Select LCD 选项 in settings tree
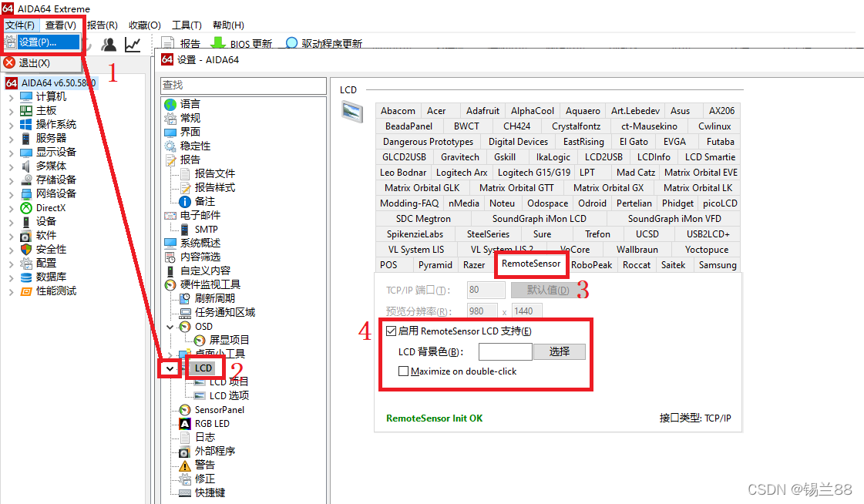This screenshot has height=504, width=864. click(x=229, y=395)
